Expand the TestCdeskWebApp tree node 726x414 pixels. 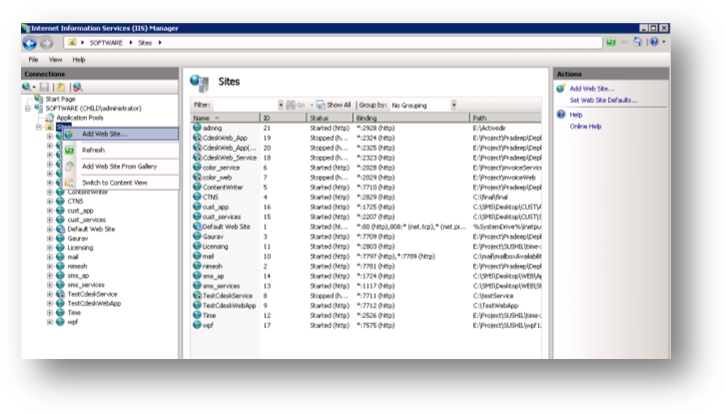tap(50, 303)
